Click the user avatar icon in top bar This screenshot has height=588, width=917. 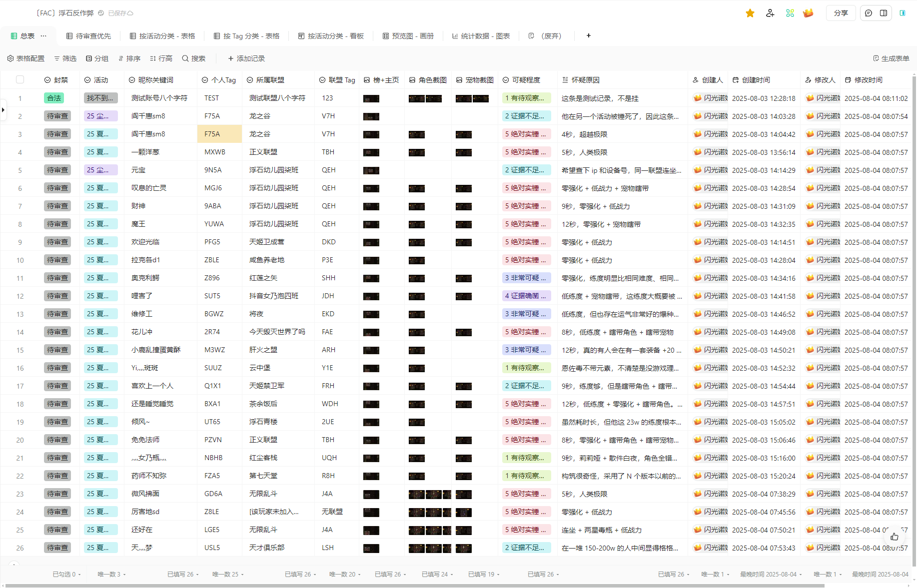[x=808, y=13]
